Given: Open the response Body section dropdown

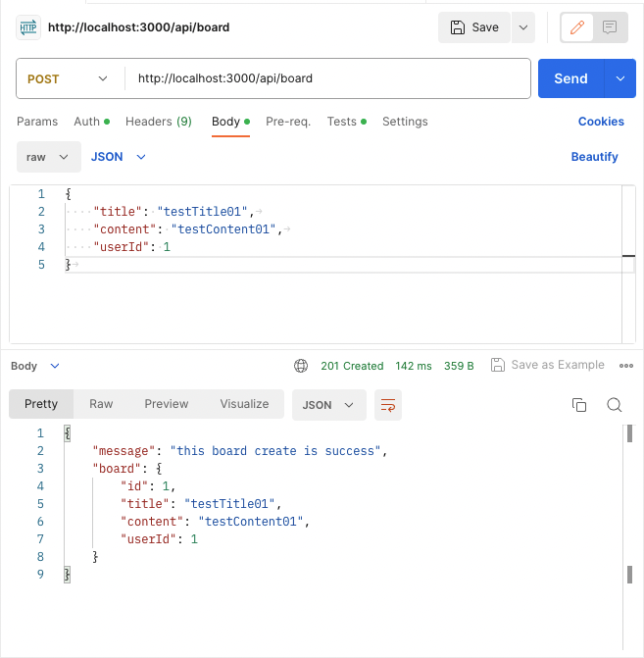Looking at the screenshot, I should [x=35, y=366].
